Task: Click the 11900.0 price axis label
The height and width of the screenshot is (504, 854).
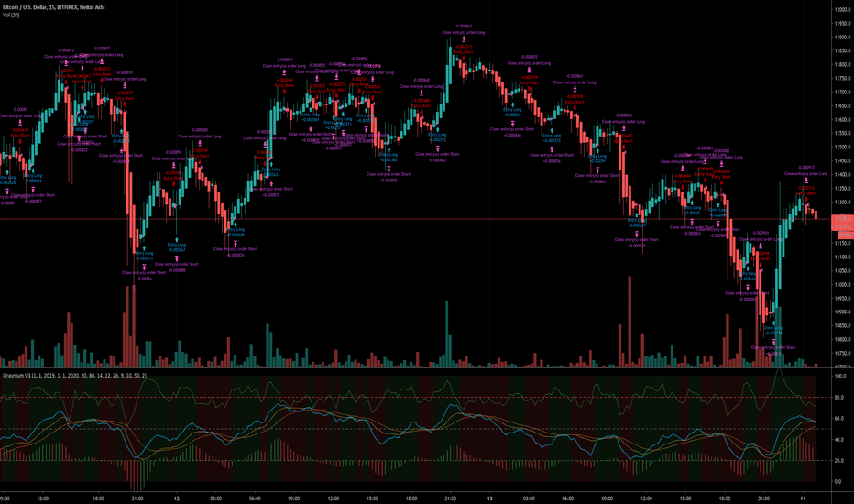Action: pyautogui.click(x=843, y=38)
